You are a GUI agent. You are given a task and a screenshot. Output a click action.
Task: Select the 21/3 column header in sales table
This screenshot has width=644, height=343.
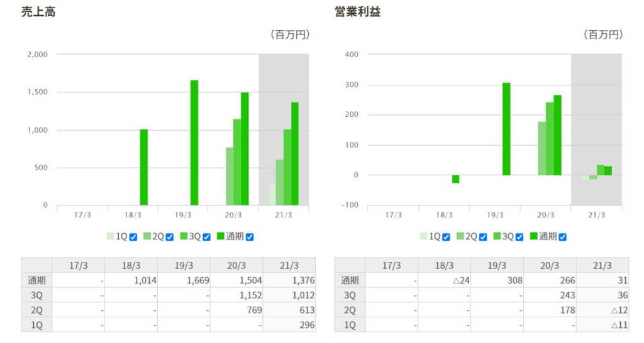point(289,265)
